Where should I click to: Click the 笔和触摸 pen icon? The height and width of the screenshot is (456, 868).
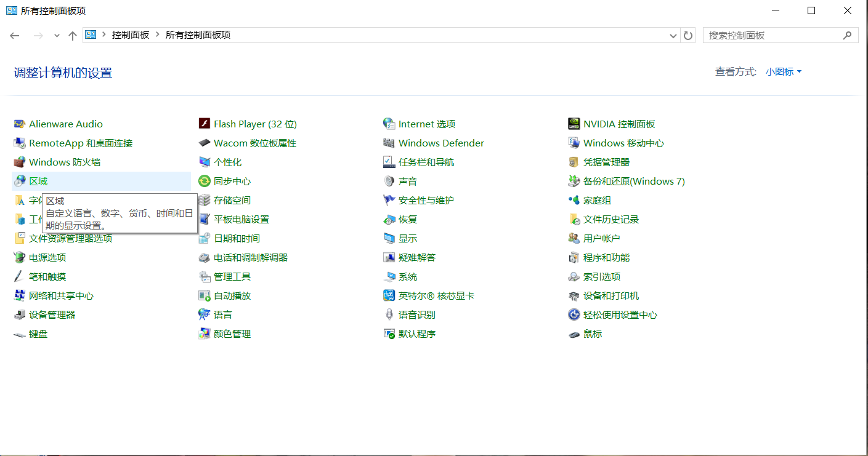tap(19, 276)
